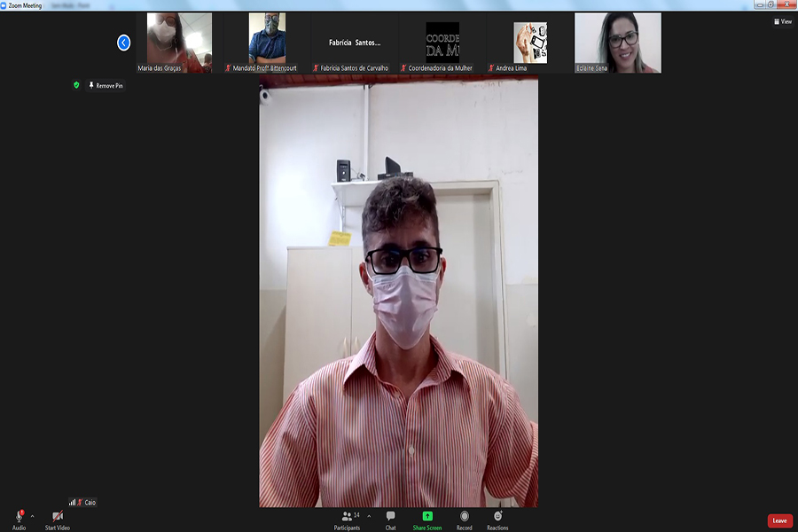Viewport: 798px width, 532px height.
Task: Select the Fabrícia Santos de Carvalho tile
Action: 355,42
